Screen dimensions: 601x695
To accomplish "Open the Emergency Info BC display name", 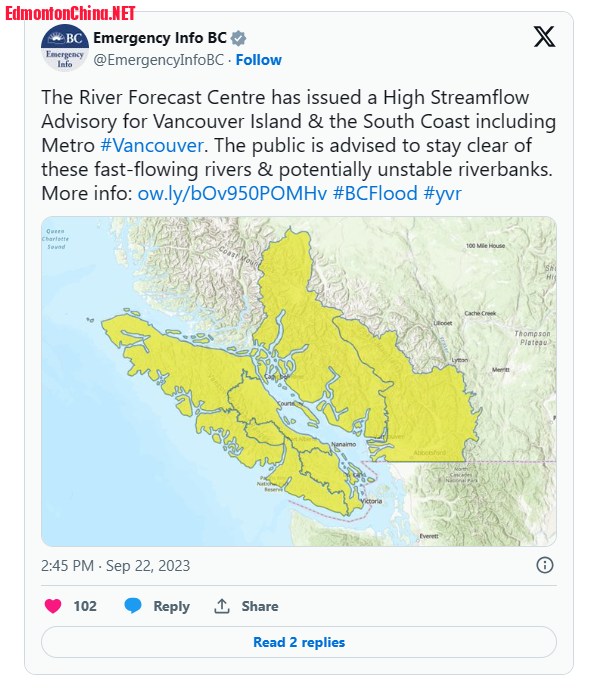I will [160, 38].
